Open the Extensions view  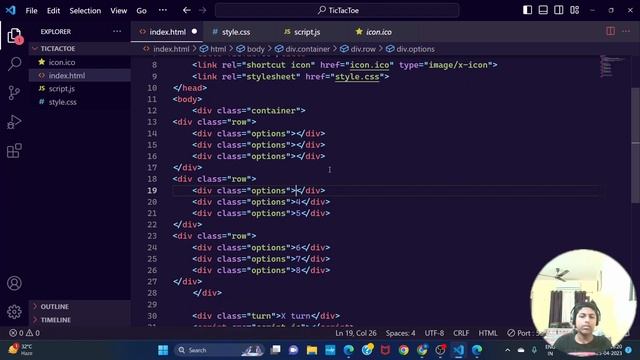tap(14, 151)
